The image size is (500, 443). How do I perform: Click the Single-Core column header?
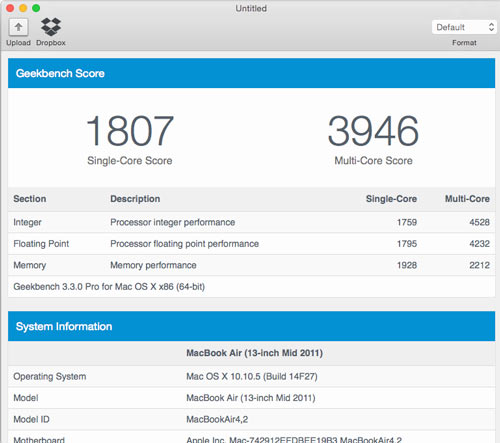point(391,199)
